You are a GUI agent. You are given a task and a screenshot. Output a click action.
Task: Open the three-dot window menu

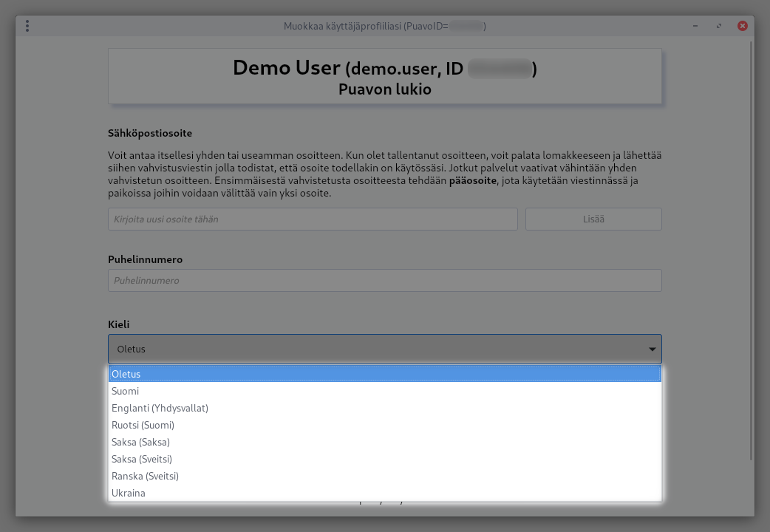tap(27, 26)
